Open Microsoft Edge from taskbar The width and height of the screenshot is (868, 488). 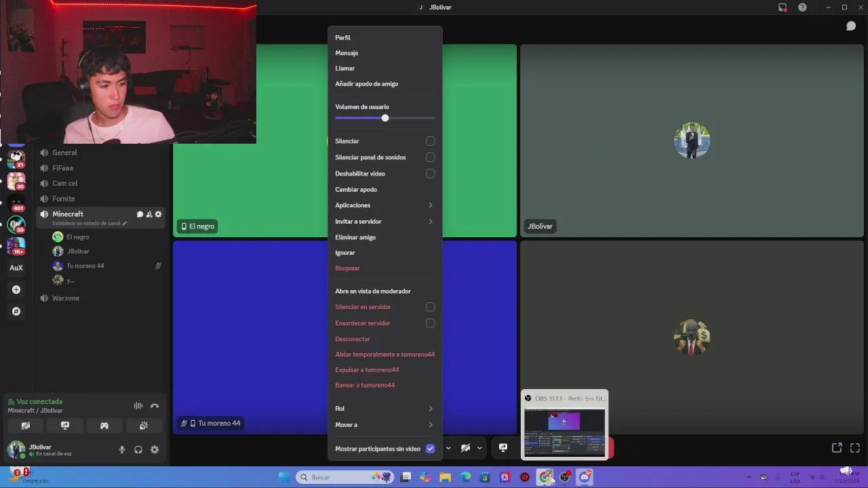click(465, 477)
